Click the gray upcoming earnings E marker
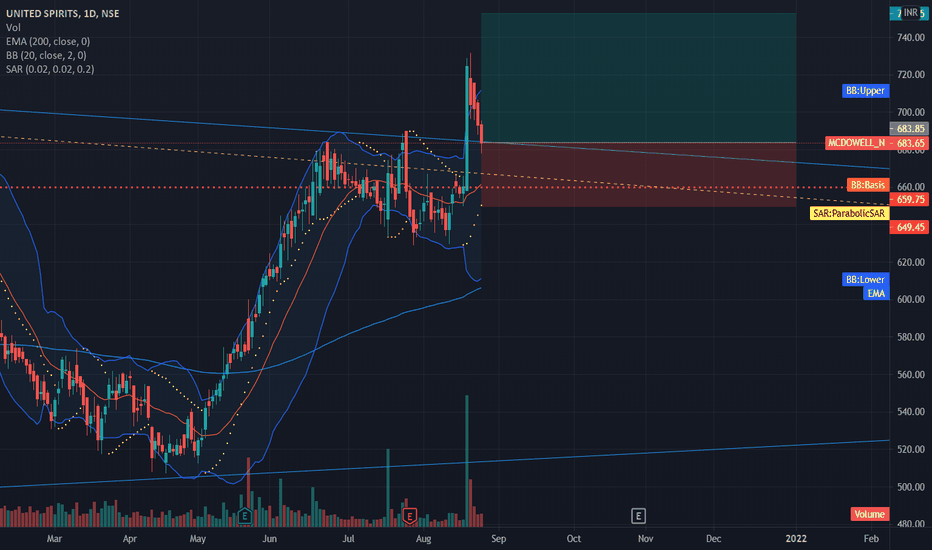 (638, 516)
